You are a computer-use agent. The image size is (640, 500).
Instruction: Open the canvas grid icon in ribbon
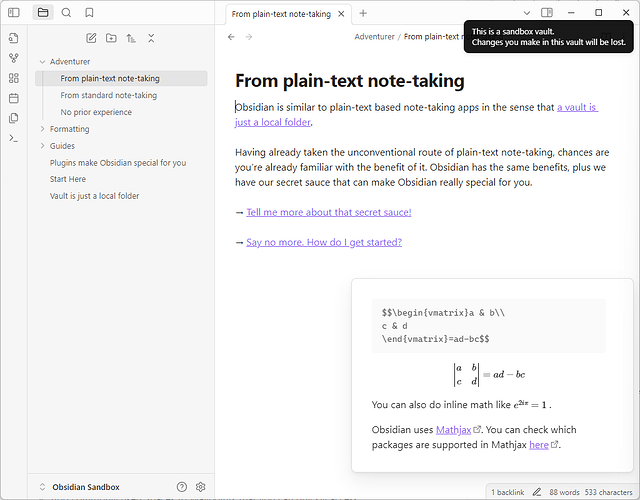13,78
